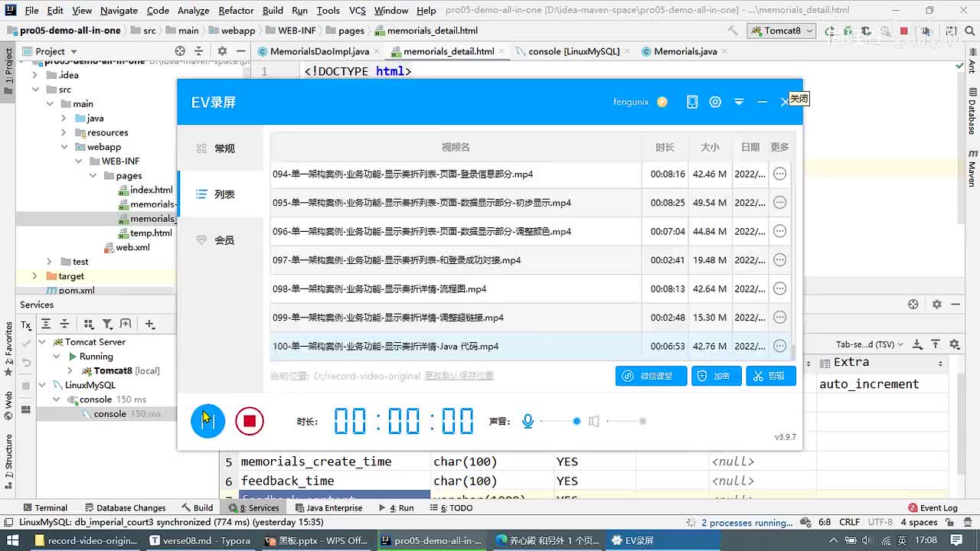
Task: Toggle the microphone icon in EV录屏
Action: tap(528, 421)
